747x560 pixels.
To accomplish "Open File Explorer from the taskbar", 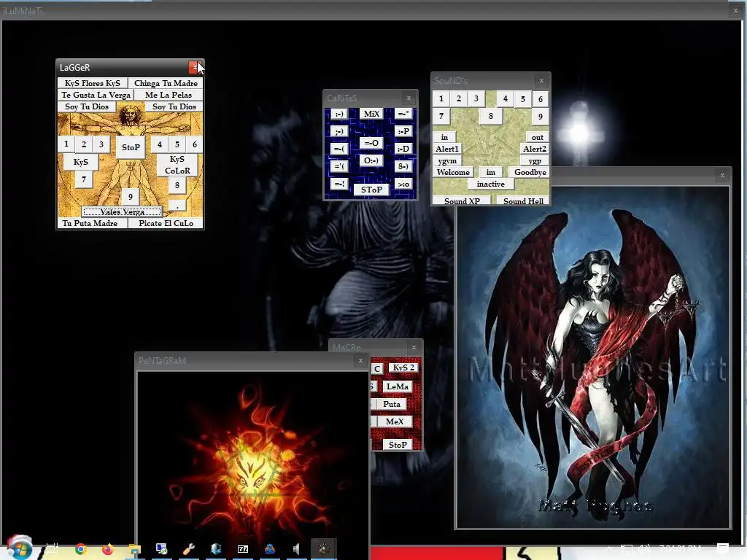I will (x=135, y=550).
